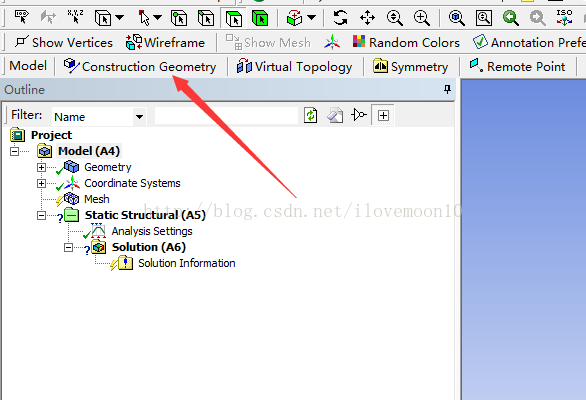Open the Select Type dropdown arrow

[x=120, y=17]
